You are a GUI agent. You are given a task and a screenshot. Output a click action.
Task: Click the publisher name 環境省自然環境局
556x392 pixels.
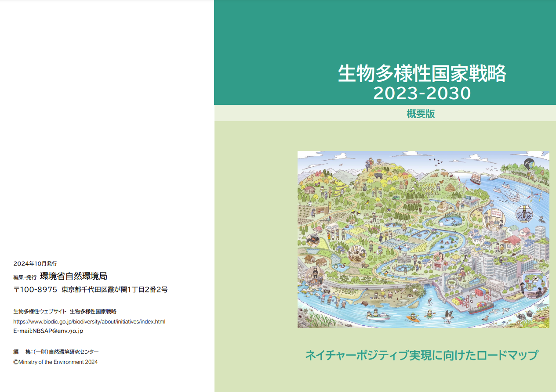[73, 276]
